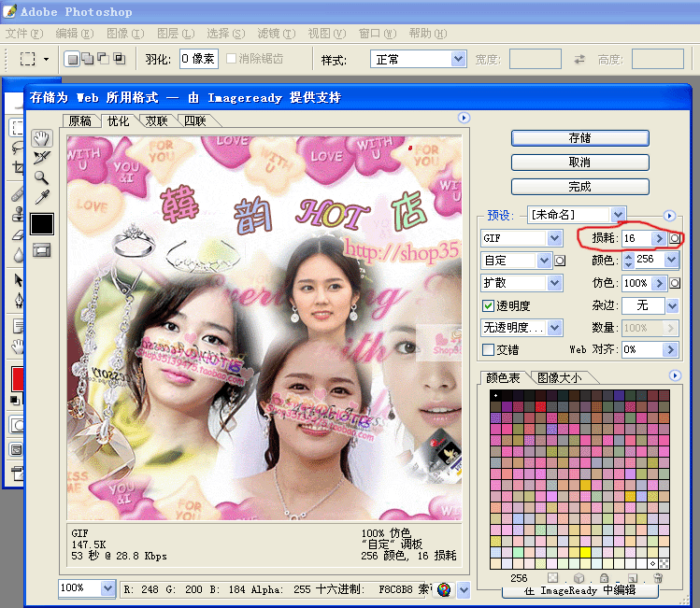Open the 自定 color reduction dropdown
This screenshot has height=608, width=700.
pyautogui.click(x=516, y=261)
